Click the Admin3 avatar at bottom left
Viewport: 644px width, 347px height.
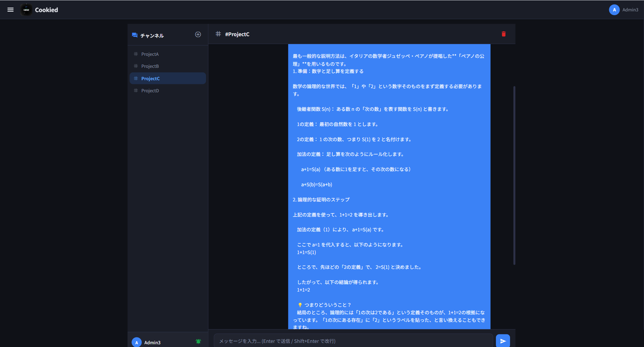(x=136, y=342)
